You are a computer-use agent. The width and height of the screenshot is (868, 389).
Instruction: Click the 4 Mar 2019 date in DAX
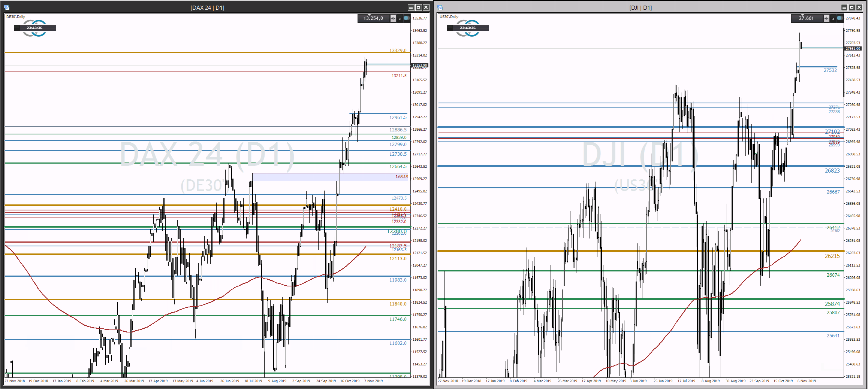pyautogui.click(x=109, y=381)
